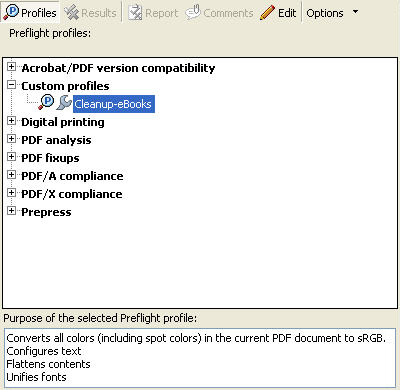
Task: Select the PDF analysis label
Action: [56, 140]
